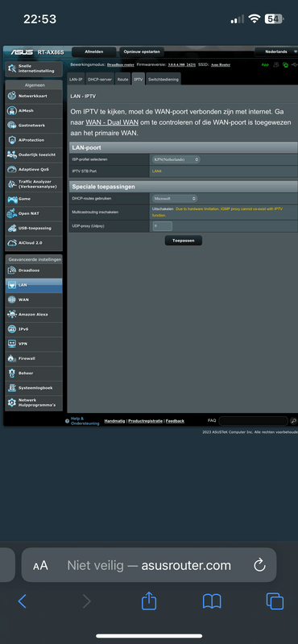Open the Open NAT page
Image resolution: width=298 pixels, height=644 pixels.
[34, 213]
